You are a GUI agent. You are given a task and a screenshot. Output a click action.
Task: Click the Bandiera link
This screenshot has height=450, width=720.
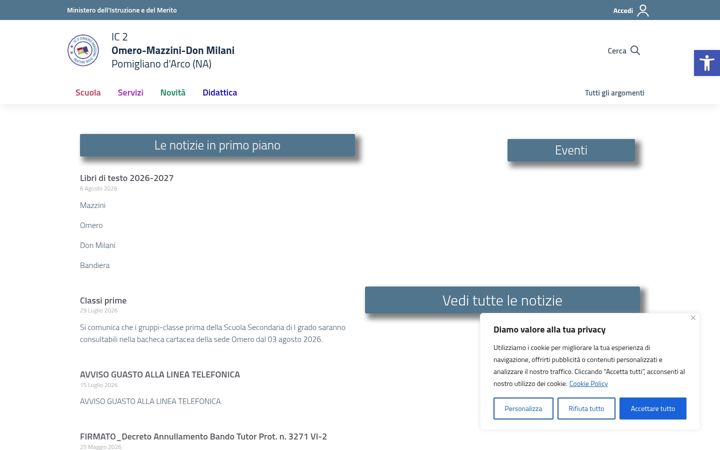pyautogui.click(x=95, y=265)
